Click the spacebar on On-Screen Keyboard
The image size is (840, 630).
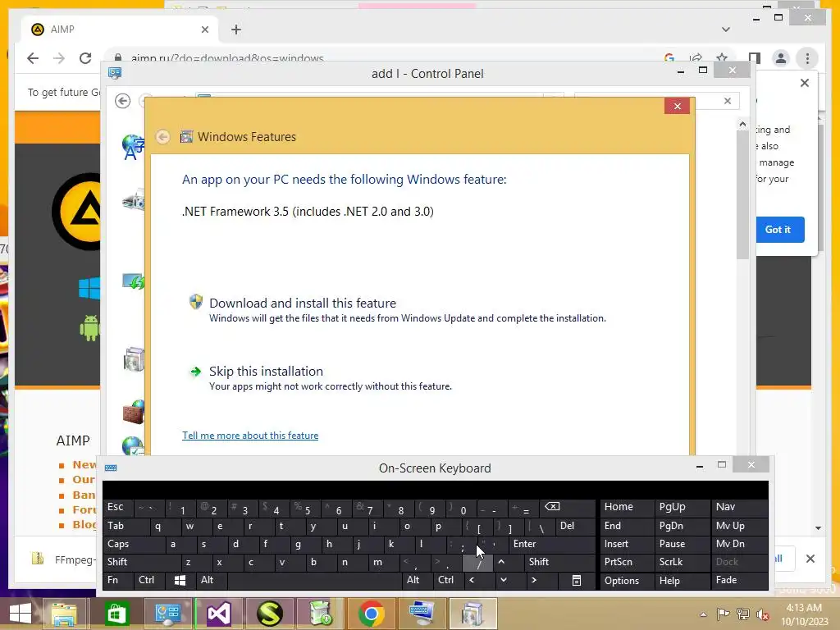(x=315, y=580)
